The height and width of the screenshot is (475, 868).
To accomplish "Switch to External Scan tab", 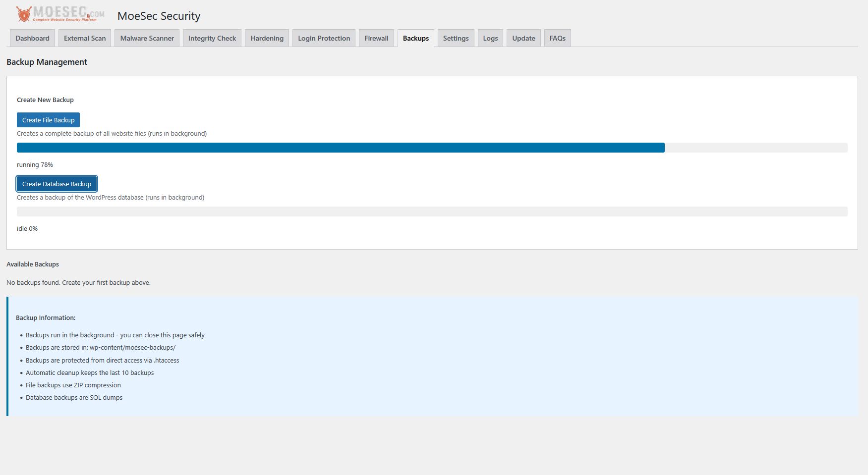I will (85, 38).
